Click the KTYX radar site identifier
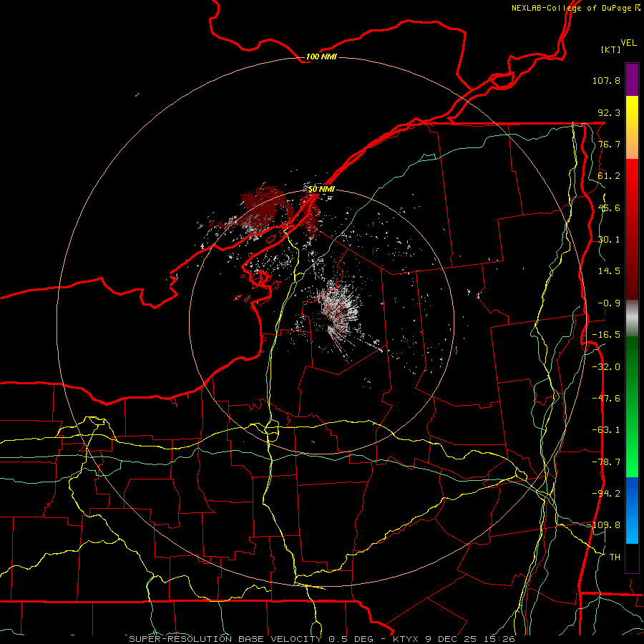The width and height of the screenshot is (644, 644). (406, 639)
